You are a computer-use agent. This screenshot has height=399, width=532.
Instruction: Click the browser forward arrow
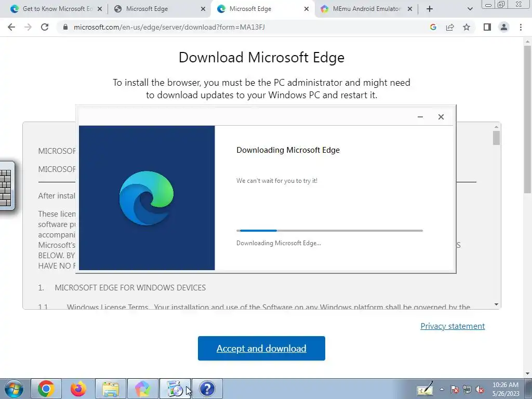point(28,27)
